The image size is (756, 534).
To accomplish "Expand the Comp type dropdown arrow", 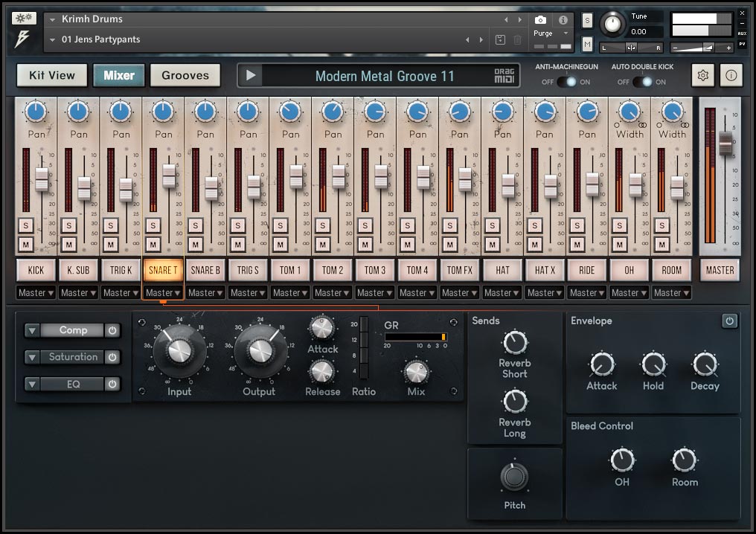I will [32, 331].
